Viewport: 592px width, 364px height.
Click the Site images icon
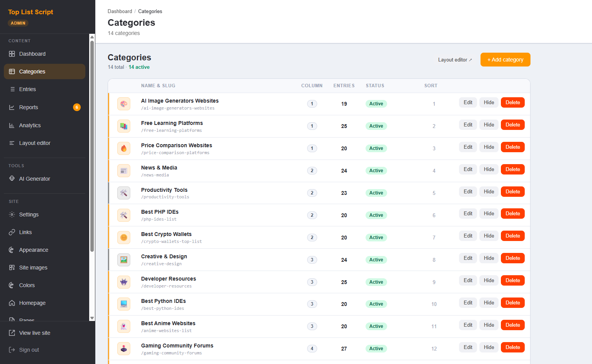pos(12,268)
